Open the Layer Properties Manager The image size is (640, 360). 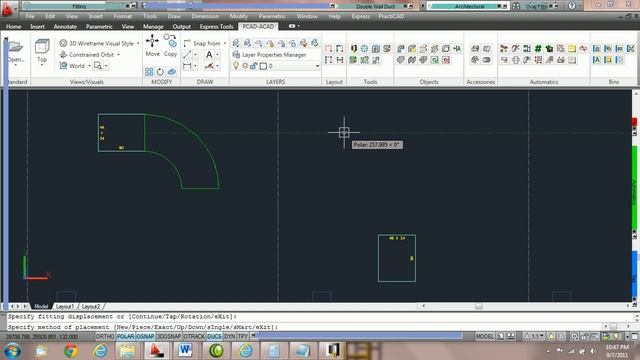pos(269,55)
